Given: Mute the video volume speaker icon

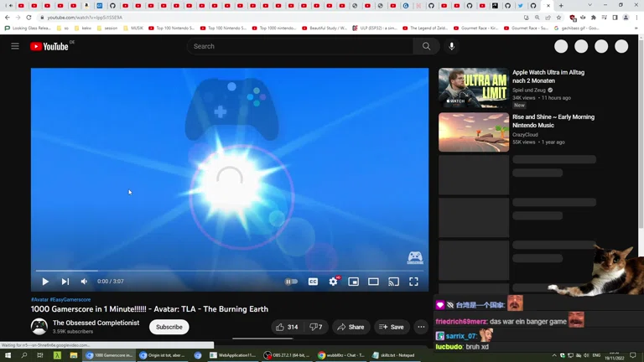Looking at the screenshot, I should point(84,282).
